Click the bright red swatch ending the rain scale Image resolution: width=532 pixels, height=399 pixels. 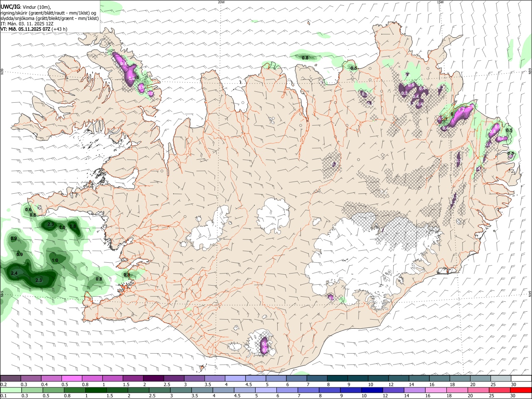tap(521, 390)
